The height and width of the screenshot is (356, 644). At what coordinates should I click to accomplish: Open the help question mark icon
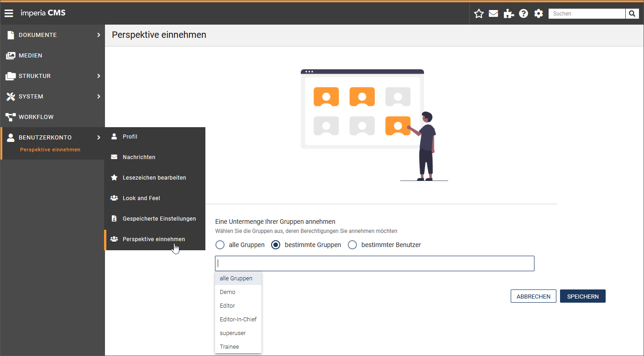(524, 14)
